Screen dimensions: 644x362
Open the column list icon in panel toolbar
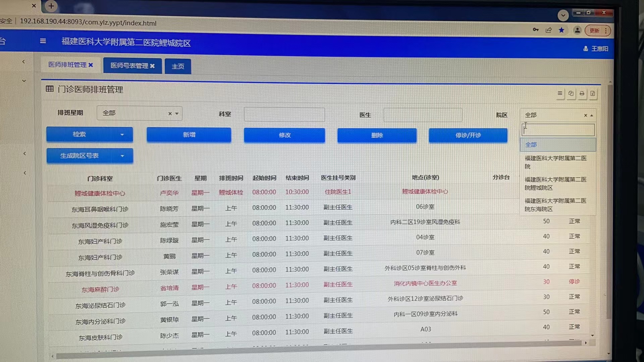pos(560,94)
